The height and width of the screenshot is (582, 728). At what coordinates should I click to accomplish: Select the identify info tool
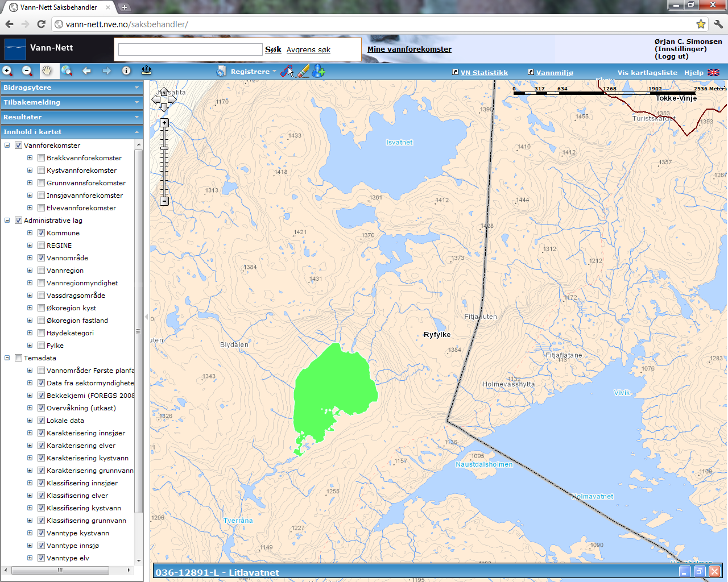click(x=126, y=71)
